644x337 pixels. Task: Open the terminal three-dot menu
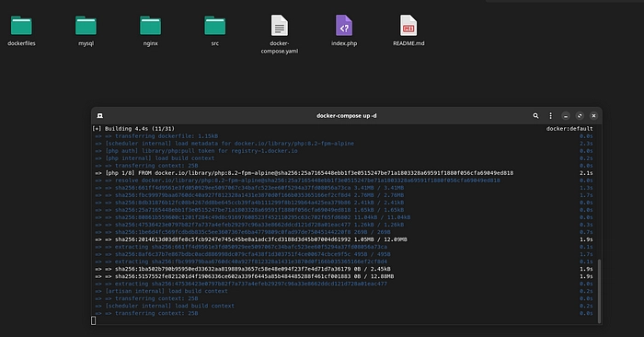pyautogui.click(x=550, y=116)
